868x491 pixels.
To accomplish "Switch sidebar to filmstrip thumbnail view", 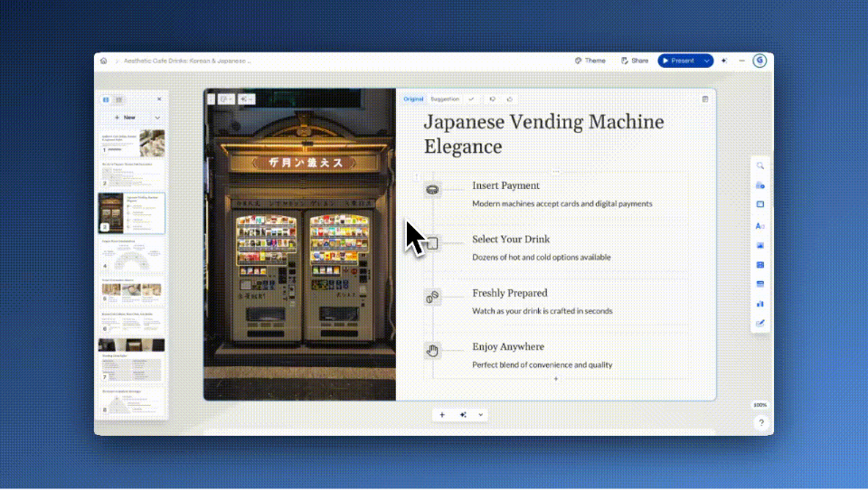I will (x=106, y=99).
